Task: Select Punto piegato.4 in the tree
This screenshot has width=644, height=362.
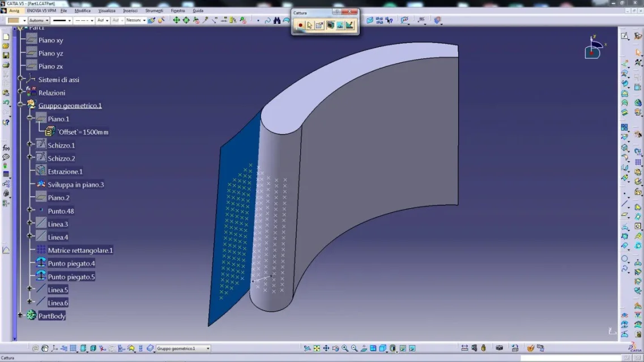Action: [x=71, y=264]
